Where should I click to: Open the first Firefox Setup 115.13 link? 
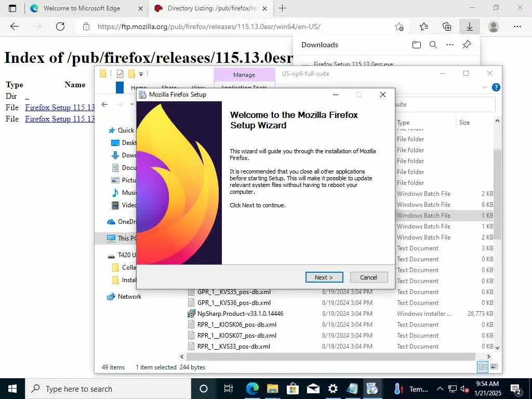click(x=60, y=108)
